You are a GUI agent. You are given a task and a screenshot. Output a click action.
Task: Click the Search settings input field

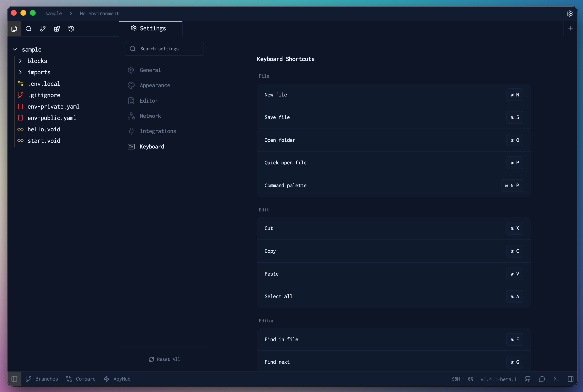pos(164,49)
